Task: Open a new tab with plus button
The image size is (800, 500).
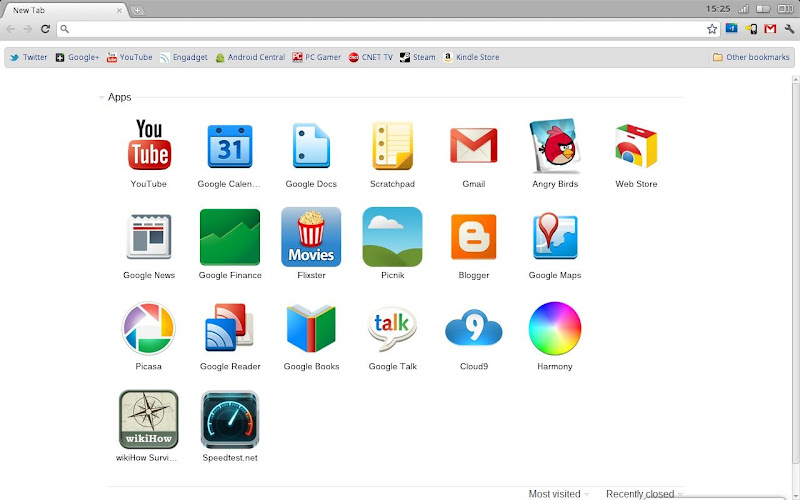Action: pyautogui.click(x=137, y=10)
